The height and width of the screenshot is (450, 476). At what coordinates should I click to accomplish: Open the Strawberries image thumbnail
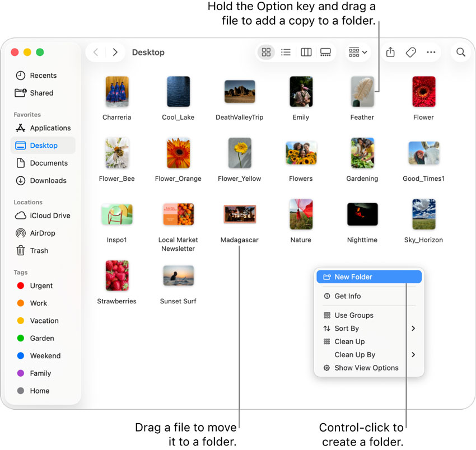tap(116, 275)
